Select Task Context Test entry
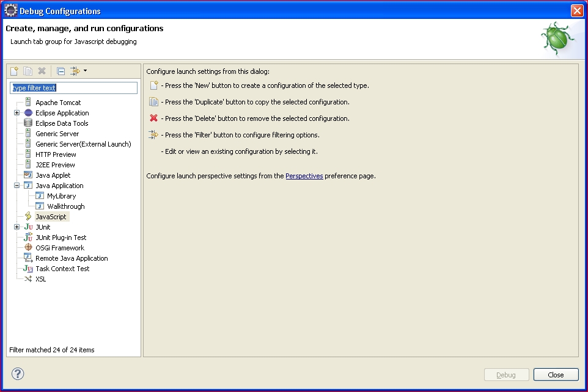 tap(62, 269)
